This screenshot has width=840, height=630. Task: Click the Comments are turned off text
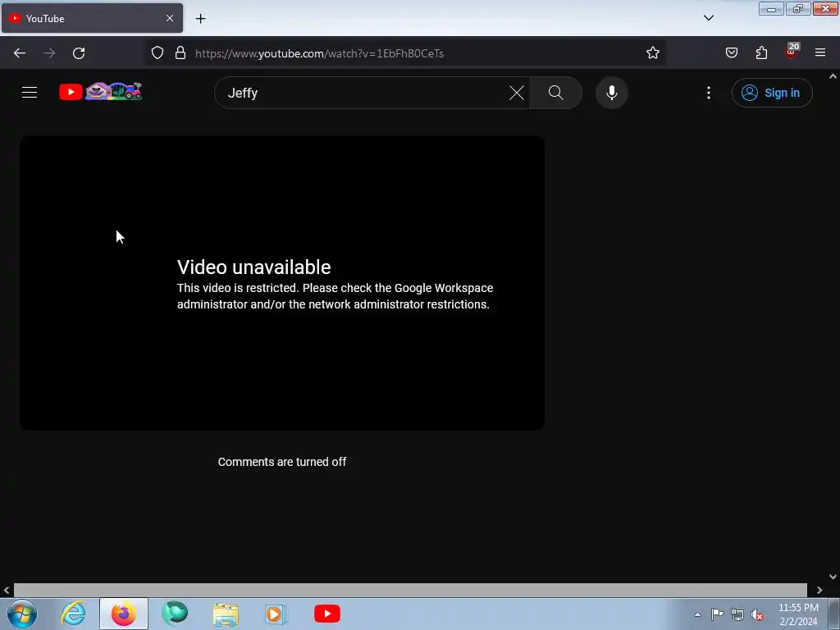(x=282, y=462)
